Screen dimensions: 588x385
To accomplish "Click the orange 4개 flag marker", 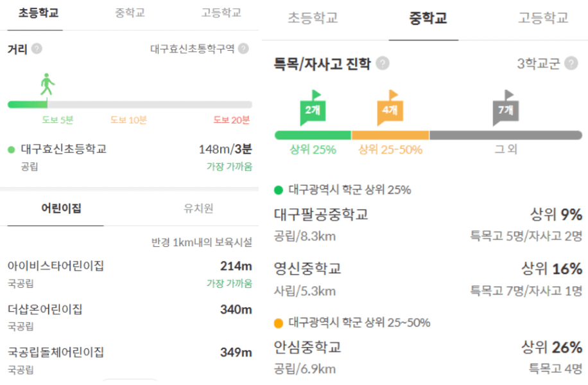I will coord(390,111).
